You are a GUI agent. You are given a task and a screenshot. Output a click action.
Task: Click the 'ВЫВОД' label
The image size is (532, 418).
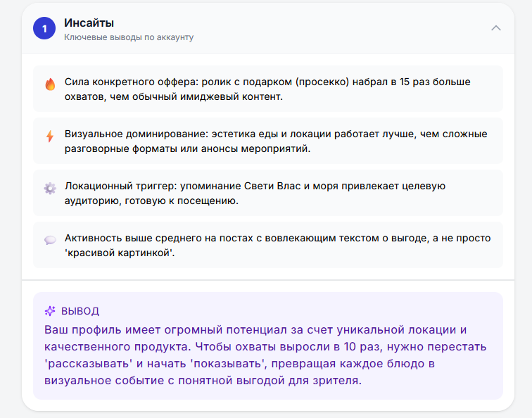(x=80, y=311)
